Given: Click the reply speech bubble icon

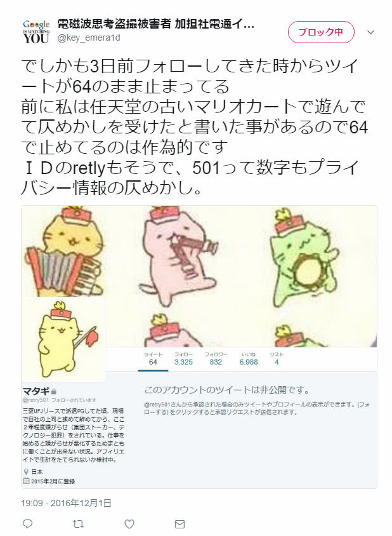Looking at the screenshot, I should (27, 523).
